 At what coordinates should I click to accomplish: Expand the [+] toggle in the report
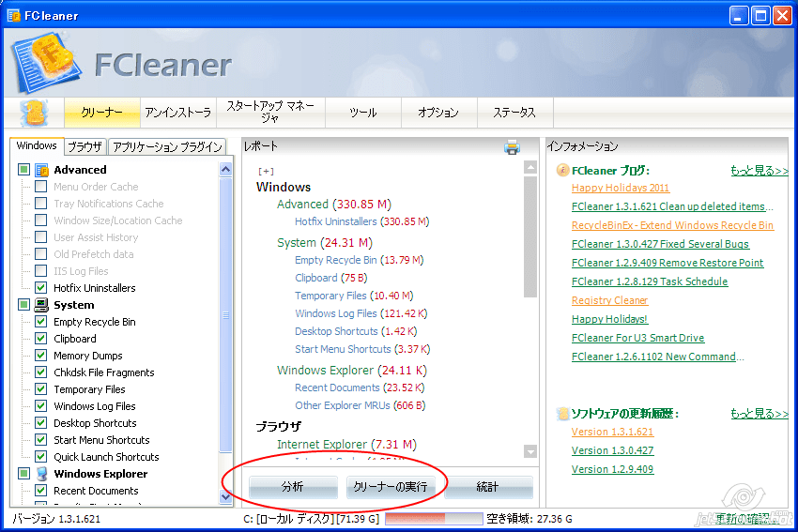point(266,171)
